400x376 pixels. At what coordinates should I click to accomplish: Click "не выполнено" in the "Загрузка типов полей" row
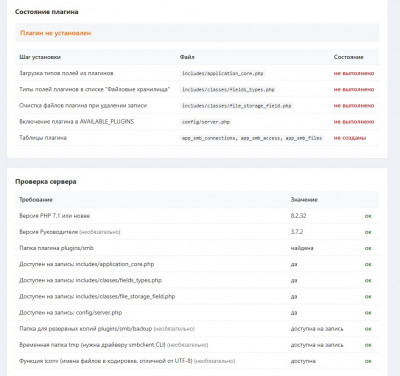tap(354, 73)
